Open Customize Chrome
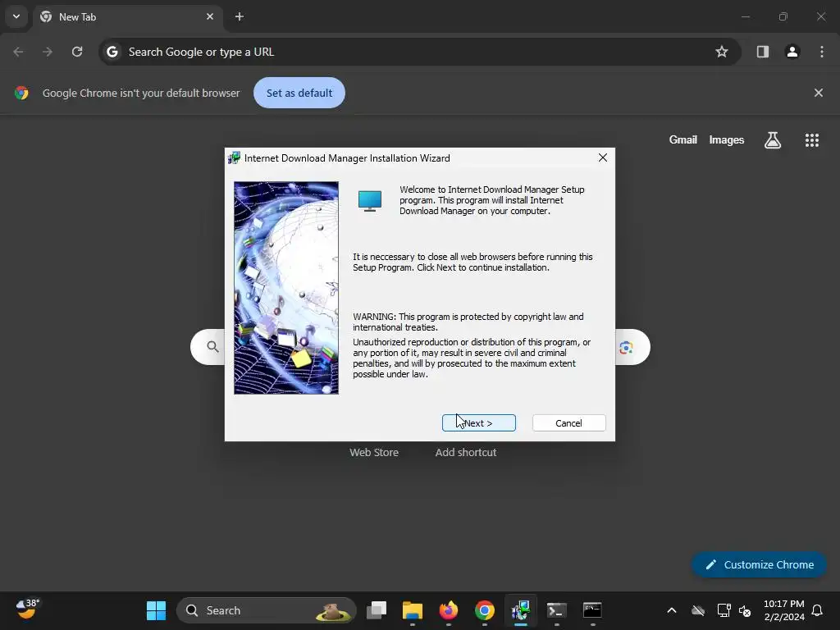The height and width of the screenshot is (630, 840). click(759, 564)
